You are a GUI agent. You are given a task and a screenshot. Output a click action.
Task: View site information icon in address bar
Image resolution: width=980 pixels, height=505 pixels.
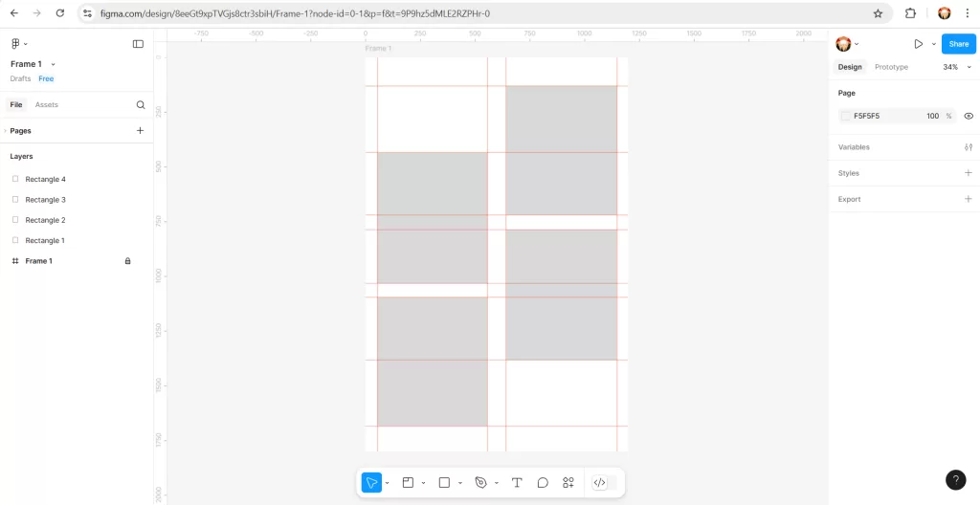click(88, 13)
